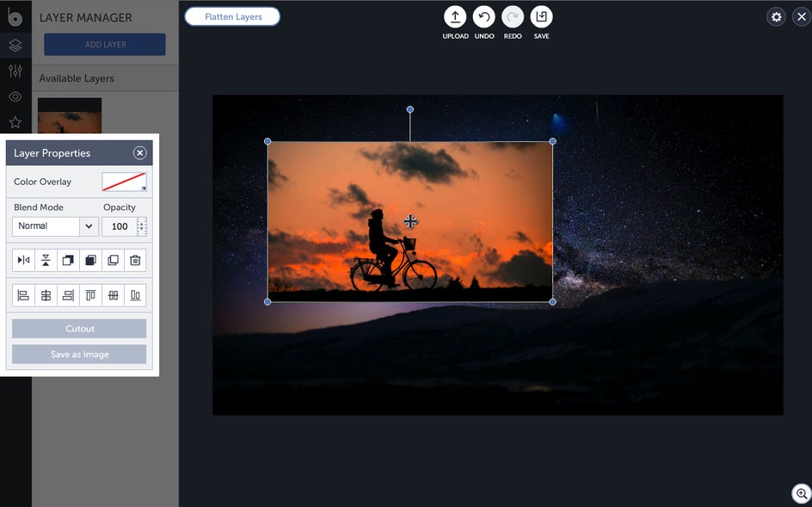
Task: Click Save as Image button
Action: (x=79, y=355)
